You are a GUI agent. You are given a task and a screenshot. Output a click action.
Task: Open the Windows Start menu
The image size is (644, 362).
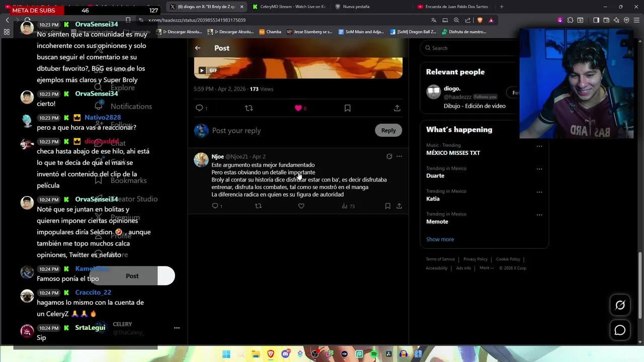pos(226,354)
